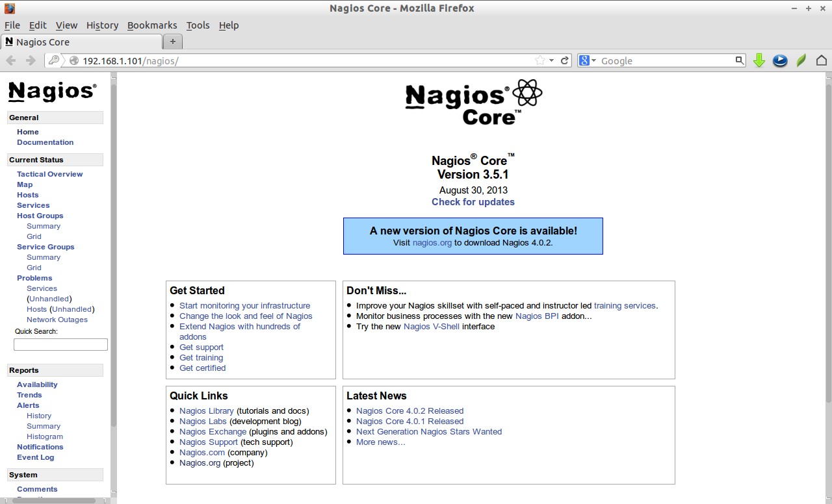Open the Alerts History link
Screen dimensions: 832x504
coord(39,416)
